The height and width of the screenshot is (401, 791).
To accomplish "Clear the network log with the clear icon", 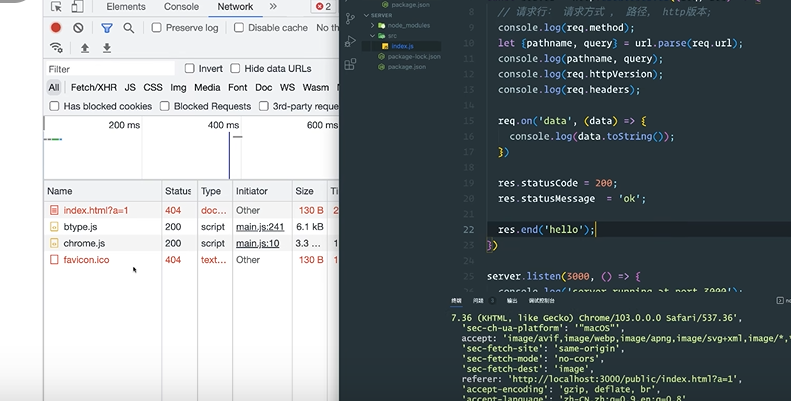I will pyautogui.click(x=78, y=28).
